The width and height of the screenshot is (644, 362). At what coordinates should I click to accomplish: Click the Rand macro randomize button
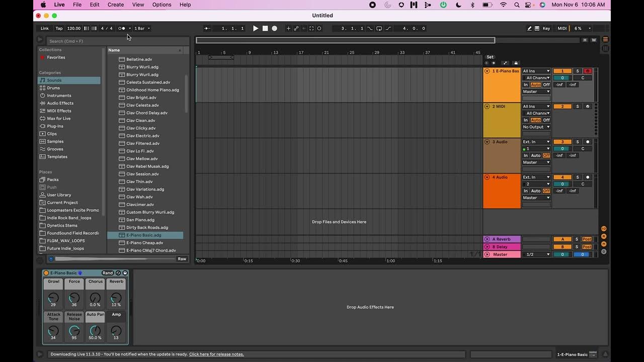coord(108,273)
